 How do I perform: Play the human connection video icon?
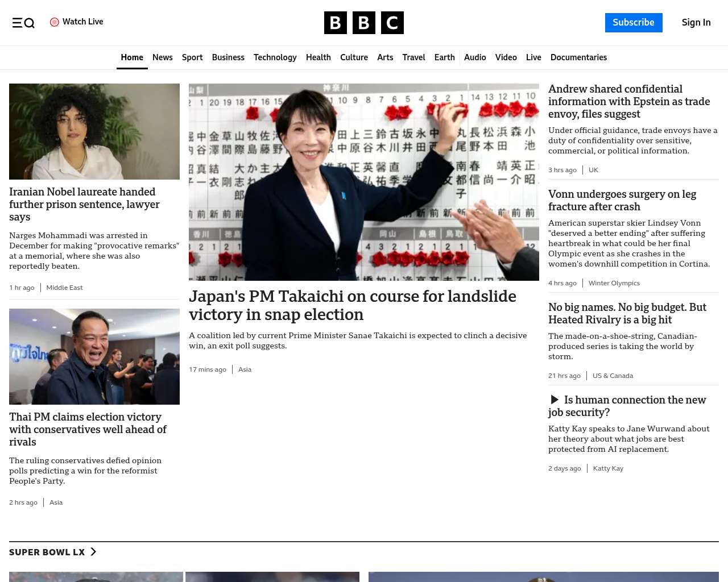[x=555, y=400]
